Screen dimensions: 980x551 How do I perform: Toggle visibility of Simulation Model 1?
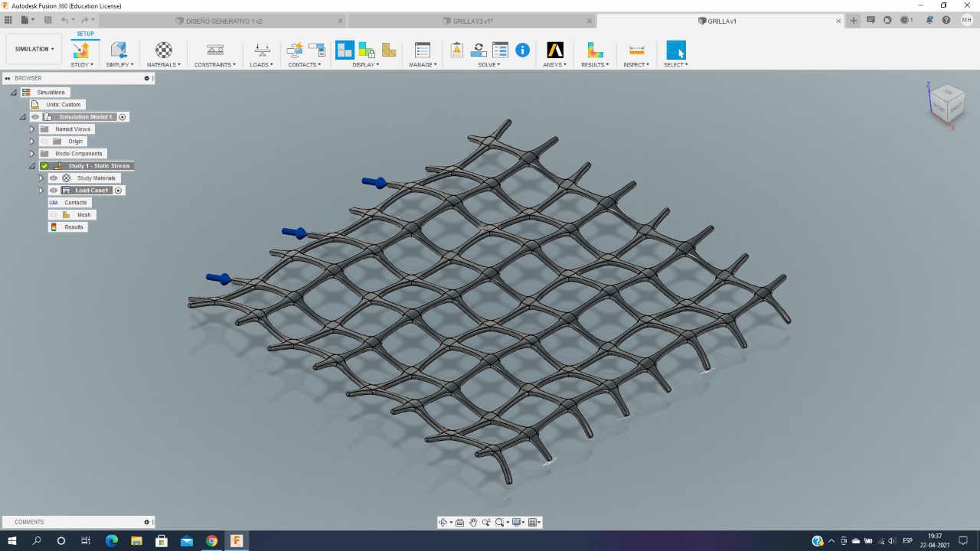[35, 117]
